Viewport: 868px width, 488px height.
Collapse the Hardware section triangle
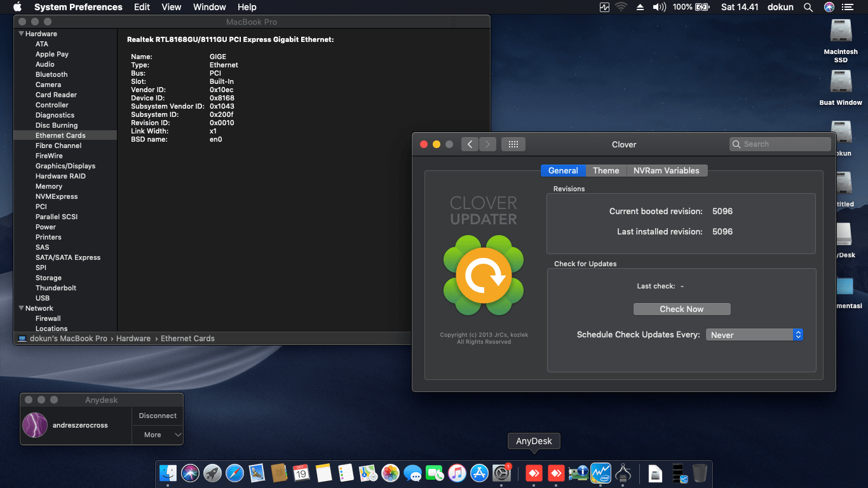click(21, 34)
